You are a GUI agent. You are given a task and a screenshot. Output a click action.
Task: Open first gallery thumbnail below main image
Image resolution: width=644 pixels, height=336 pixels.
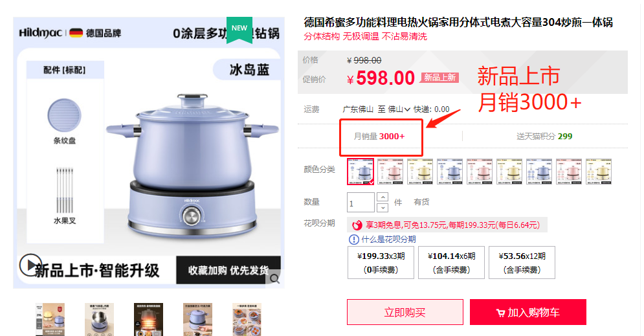[50, 320]
